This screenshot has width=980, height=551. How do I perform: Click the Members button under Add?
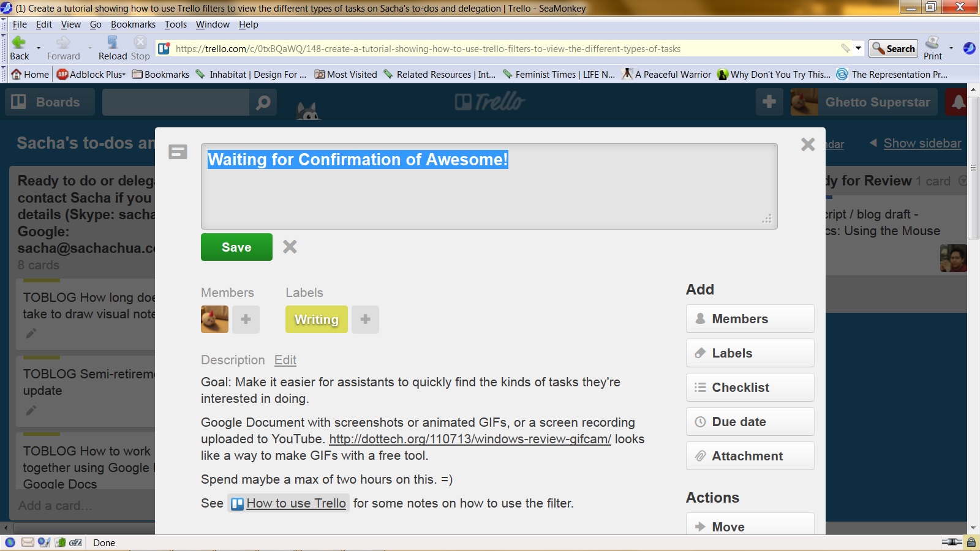tap(750, 318)
